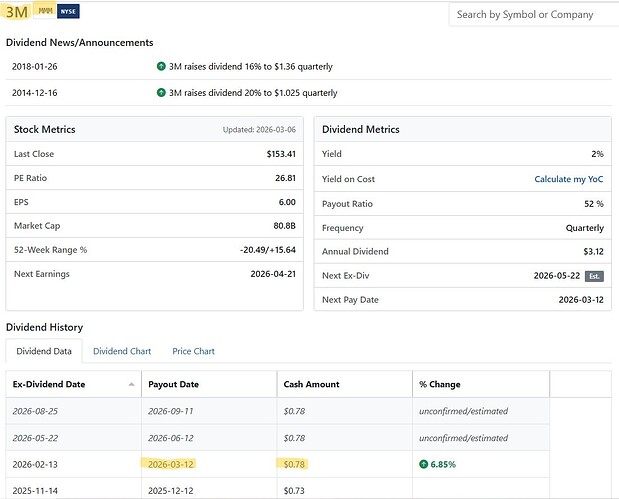The height and width of the screenshot is (499, 619).
Task: Focus the Search by Symbol or Company field
Action: 534,15
